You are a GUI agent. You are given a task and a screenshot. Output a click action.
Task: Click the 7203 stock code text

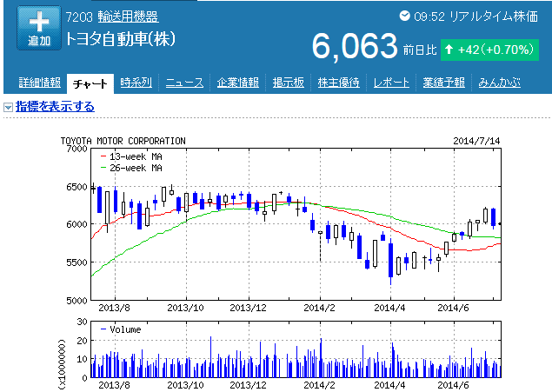tap(79, 17)
